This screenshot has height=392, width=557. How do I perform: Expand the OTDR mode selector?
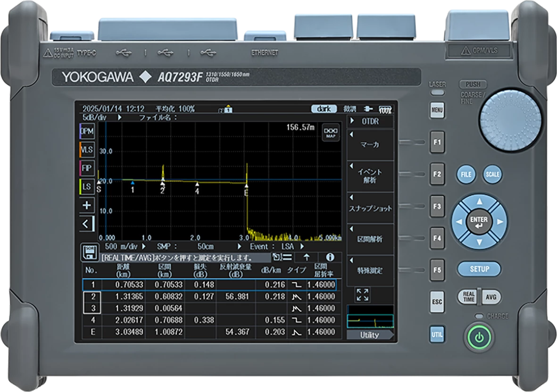[x=370, y=121]
